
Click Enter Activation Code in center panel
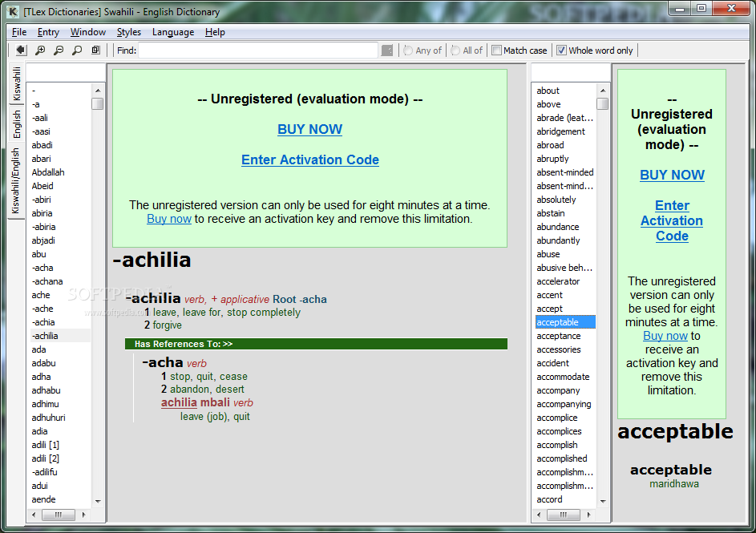pos(310,159)
